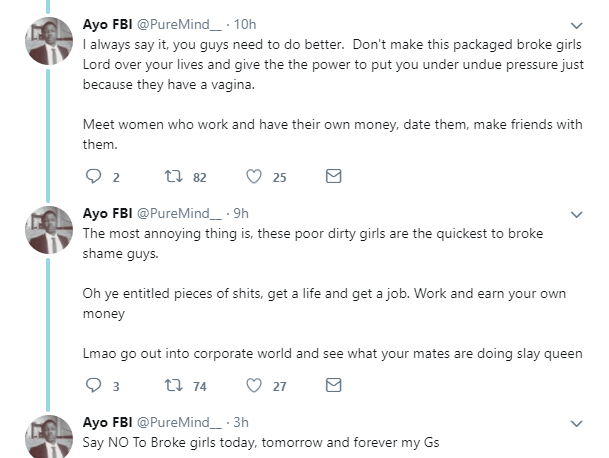Like the tweet with 25 likes
The image size is (609, 458).
click(254, 177)
